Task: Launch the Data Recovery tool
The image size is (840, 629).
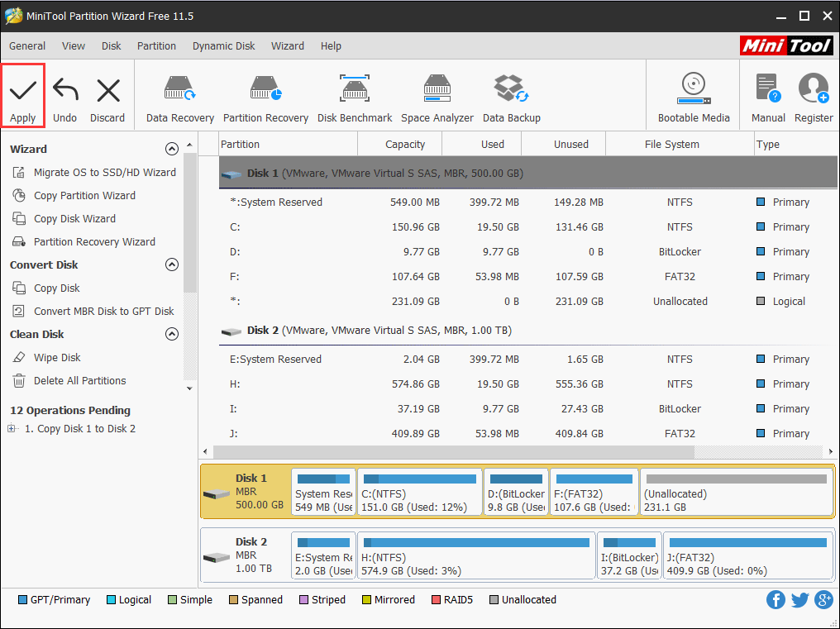Action: coord(180,100)
